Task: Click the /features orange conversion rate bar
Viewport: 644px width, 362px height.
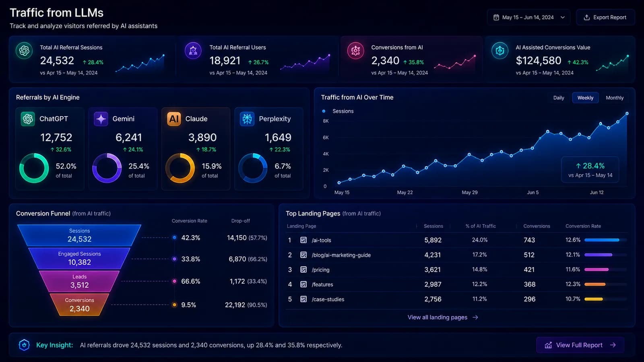Action: (594, 284)
